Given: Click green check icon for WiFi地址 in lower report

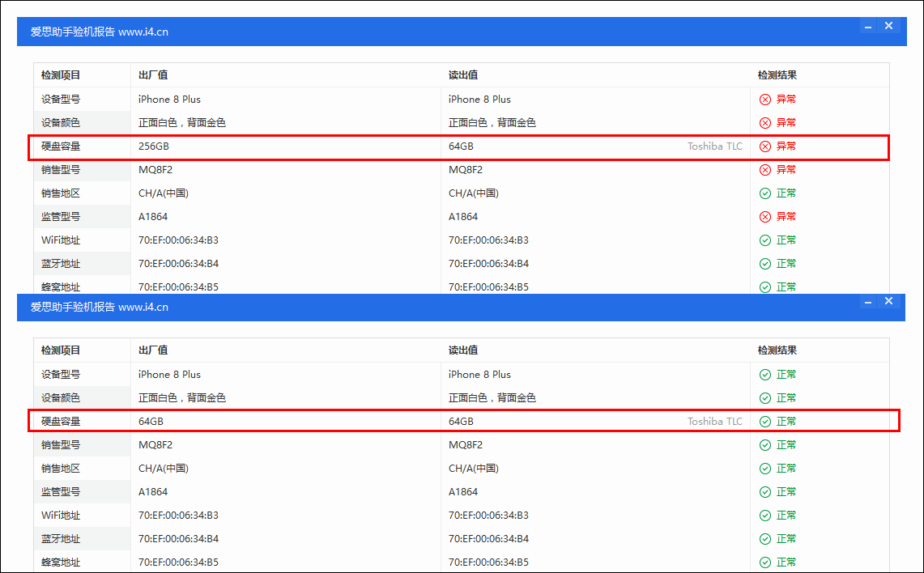Looking at the screenshot, I should pyautogui.click(x=764, y=516).
